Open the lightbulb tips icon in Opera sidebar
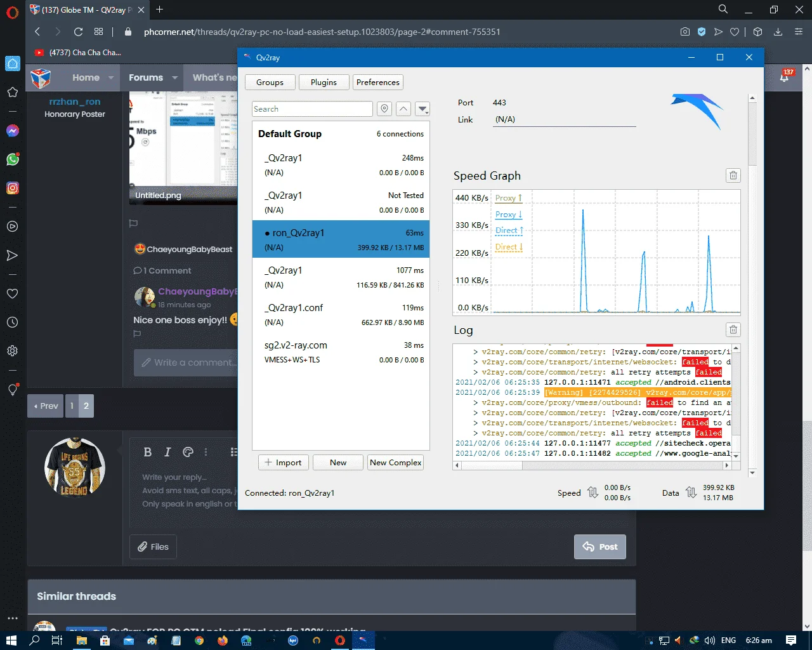Viewport: 812px width, 650px height. click(13, 390)
